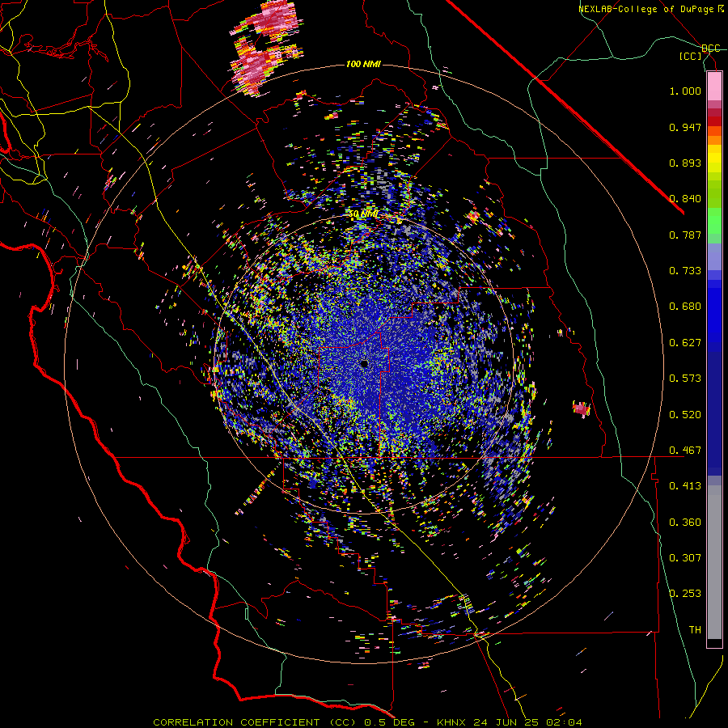Screen dimensions: 728x728
Task: Pick the light pink swatch at the scale top
Action: click(x=714, y=87)
